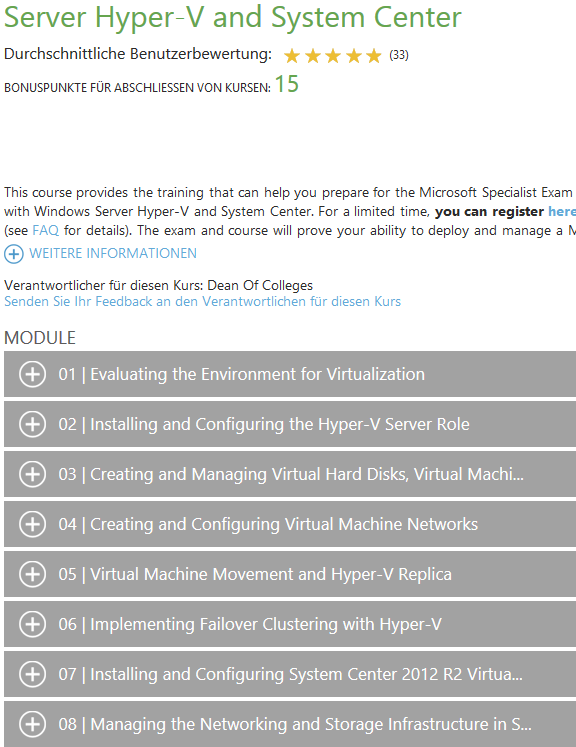The width and height of the screenshot is (576, 747).
Task: Expand Virtual Machine Movement and Hyper-V Replica
Action: coord(290,574)
